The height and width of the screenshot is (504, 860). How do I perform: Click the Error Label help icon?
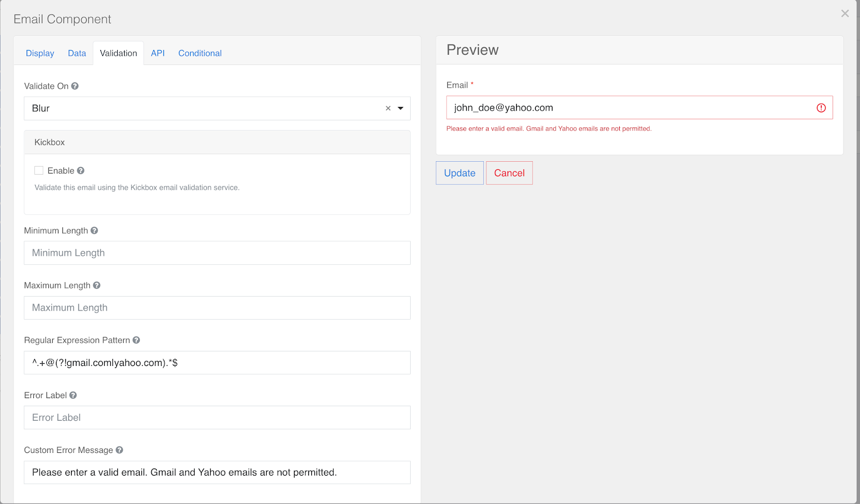(x=73, y=395)
